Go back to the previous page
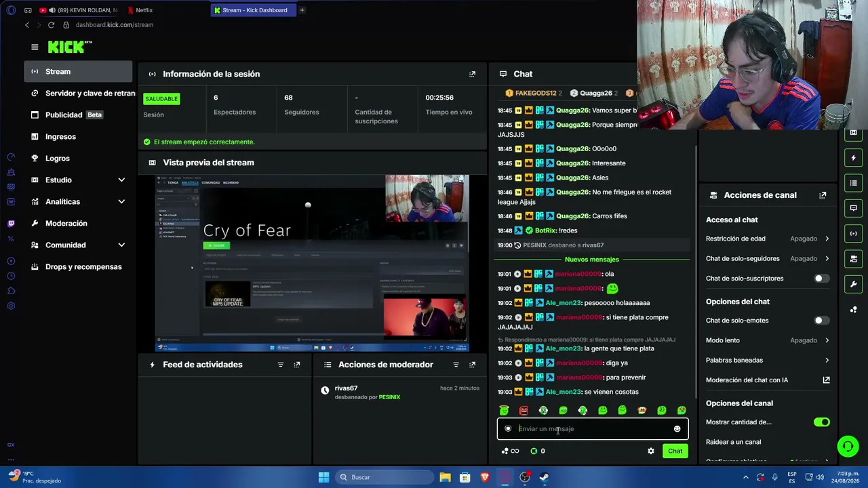Screen dimensions: 868x488 tap(27, 25)
